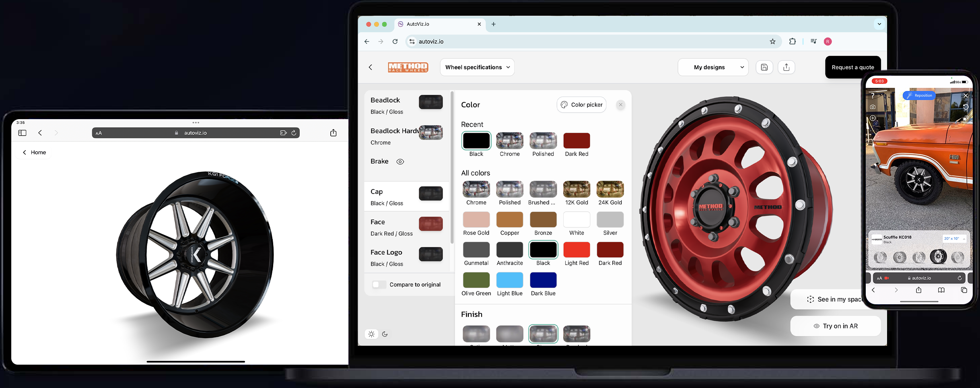Switch to light mode sun icon
Viewport: 980px width, 388px height.
(x=371, y=334)
